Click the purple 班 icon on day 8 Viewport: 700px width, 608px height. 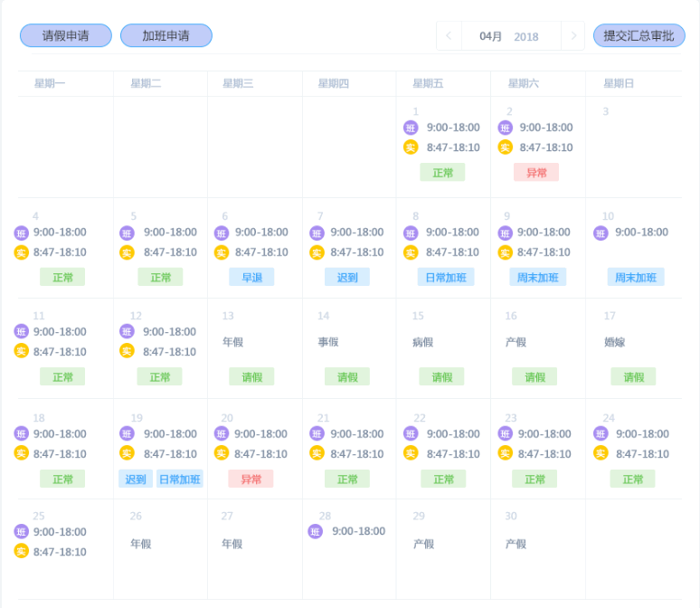(x=411, y=233)
